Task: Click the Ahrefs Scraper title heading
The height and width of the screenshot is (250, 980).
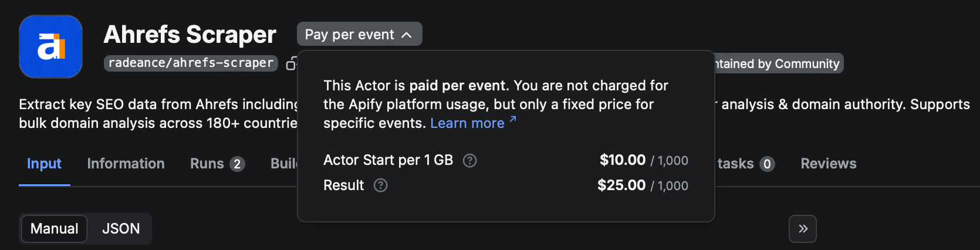Action: click(x=190, y=35)
